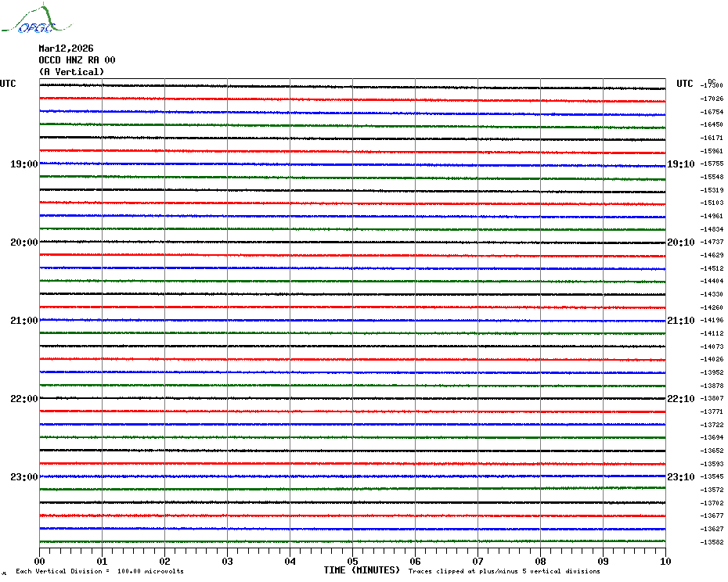Screen dimensions: 728x582
Task: Select the 22:00 time label on left
Action: (x=23, y=399)
